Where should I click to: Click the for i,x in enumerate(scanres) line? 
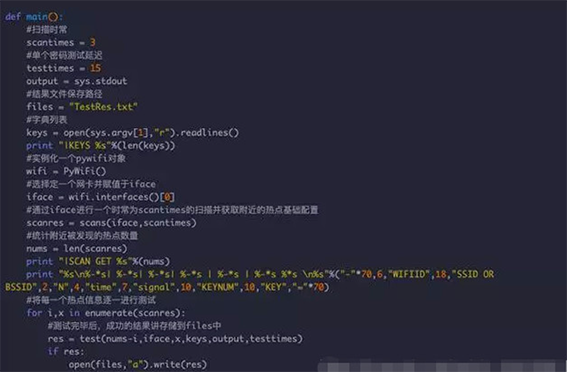tap(106, 313)
